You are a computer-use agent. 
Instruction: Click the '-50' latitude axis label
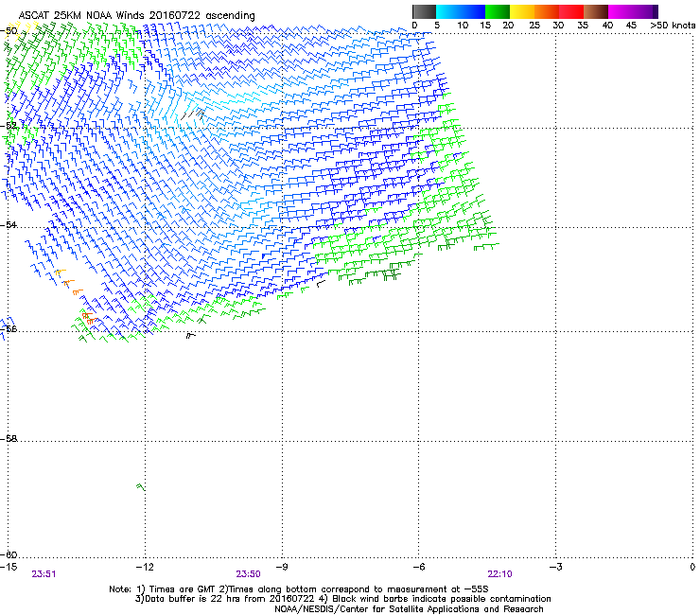coord(9,31)
